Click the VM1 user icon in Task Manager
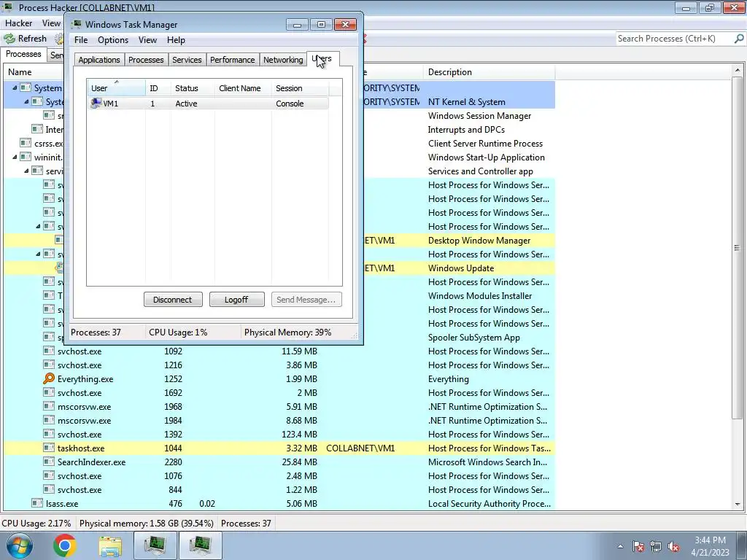The image size is (747, 560). [96, 104]
